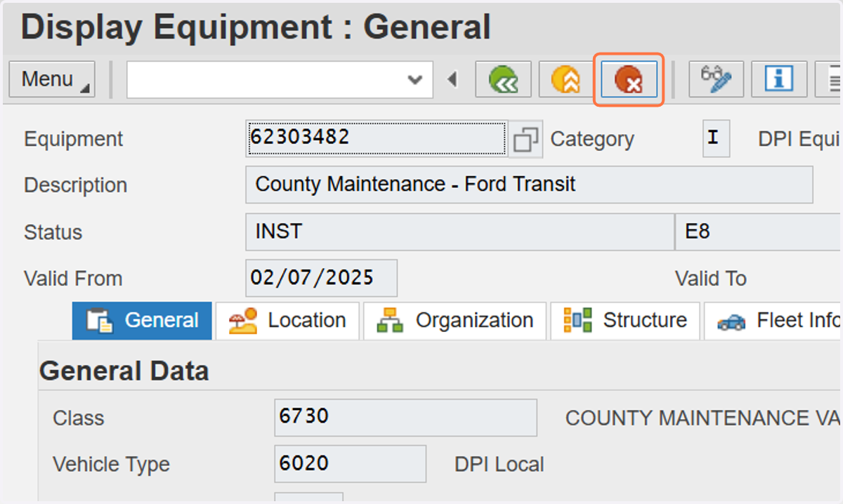This screenshot has height=504, width=843.
Task: Collapse command field with triangle arrow
Action: click(x=452, y=80)
